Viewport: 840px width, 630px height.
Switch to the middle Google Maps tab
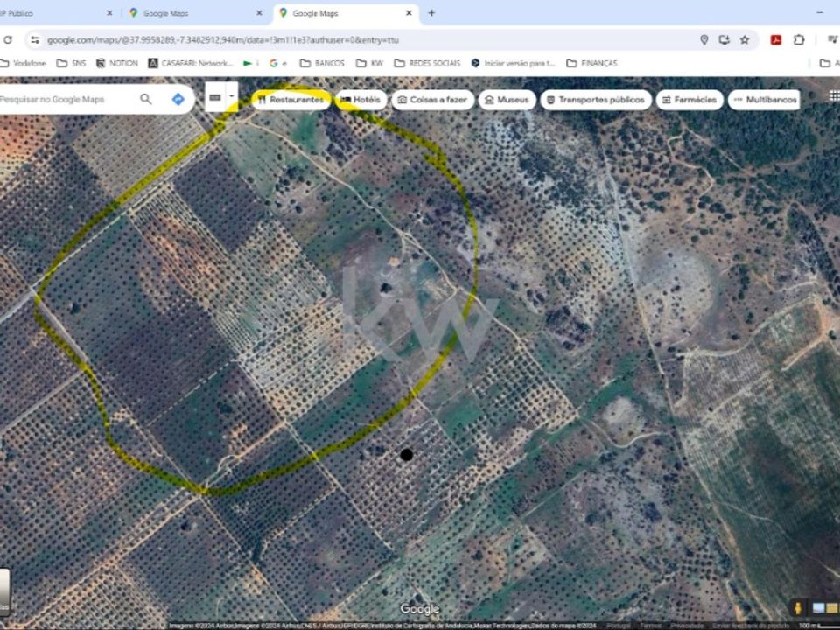click(195, 13)
